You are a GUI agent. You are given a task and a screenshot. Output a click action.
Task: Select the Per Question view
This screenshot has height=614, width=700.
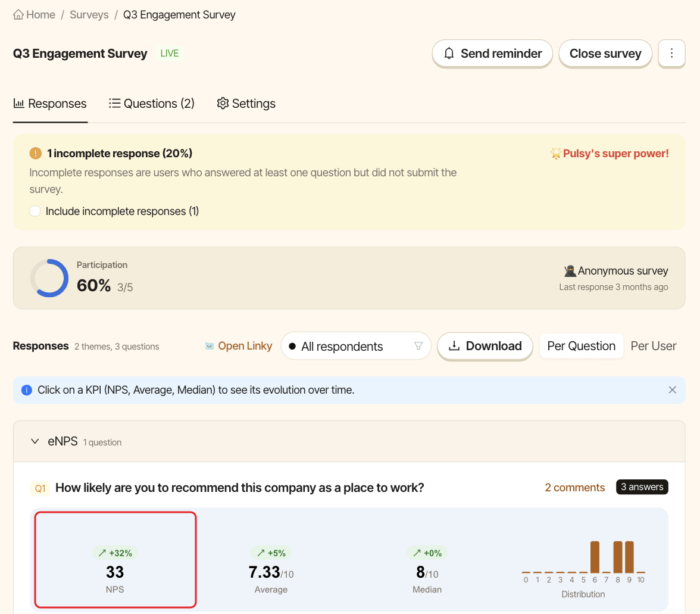[581, 346]
